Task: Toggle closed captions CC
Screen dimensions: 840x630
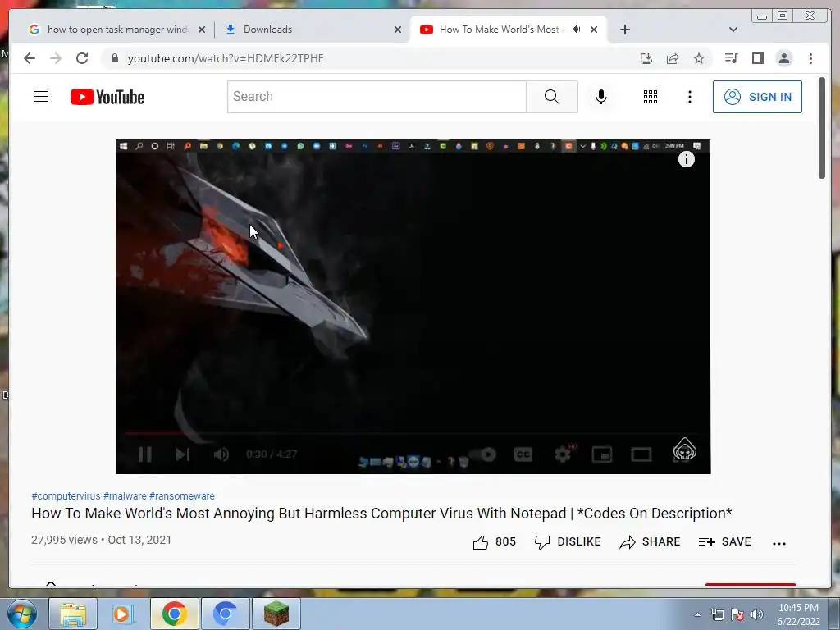Action: point(523,454)
